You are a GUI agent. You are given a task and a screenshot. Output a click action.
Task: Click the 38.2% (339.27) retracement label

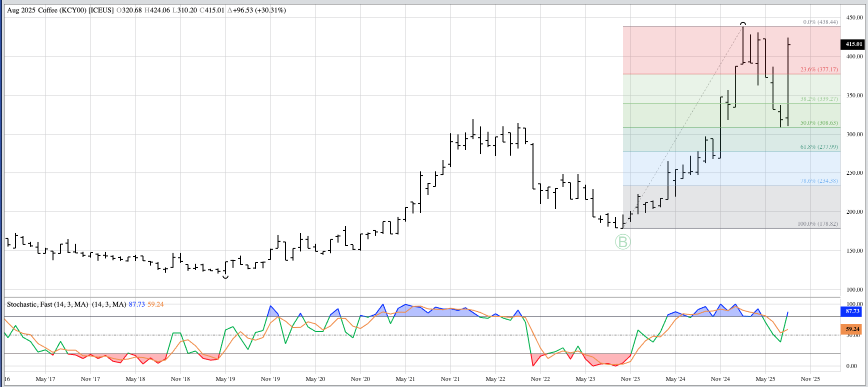tap(818, 99)
